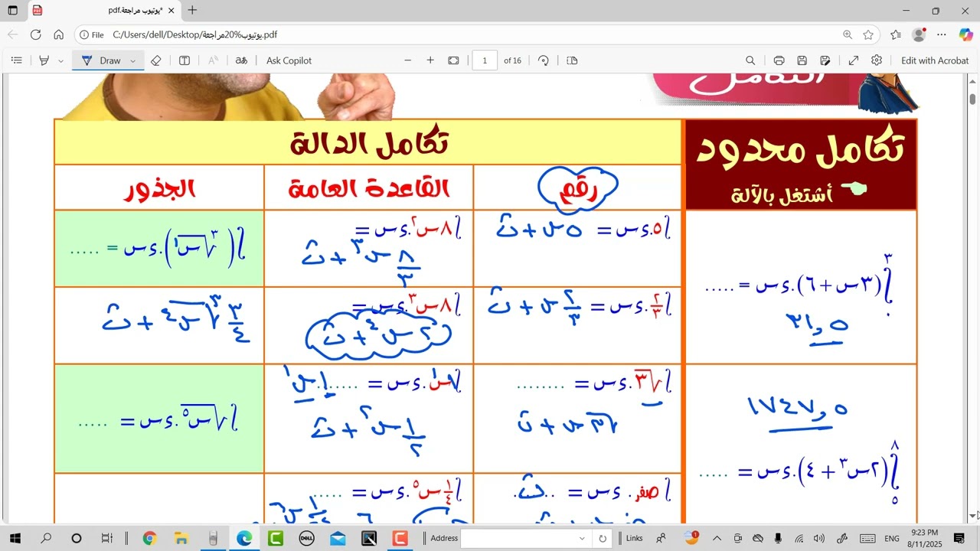Refresh the browser page

click(35, 34)
